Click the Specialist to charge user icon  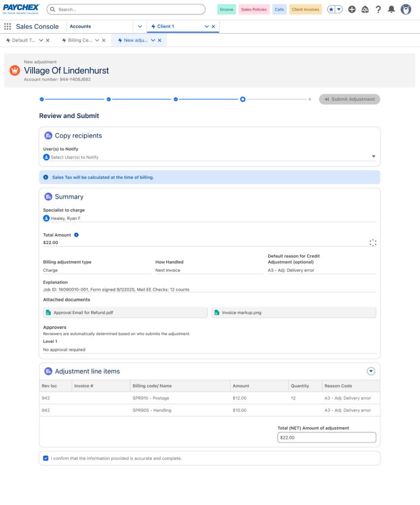[46, 218]
